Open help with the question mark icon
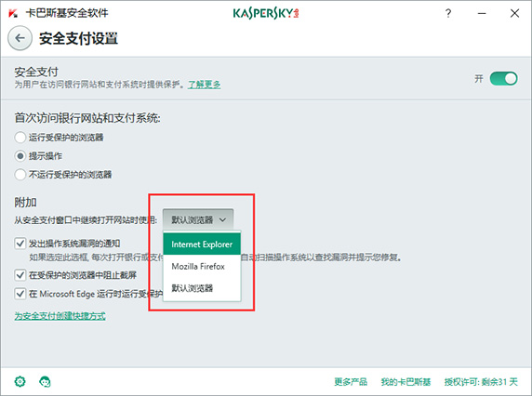The image size is (532, 396). click(448, 13)
